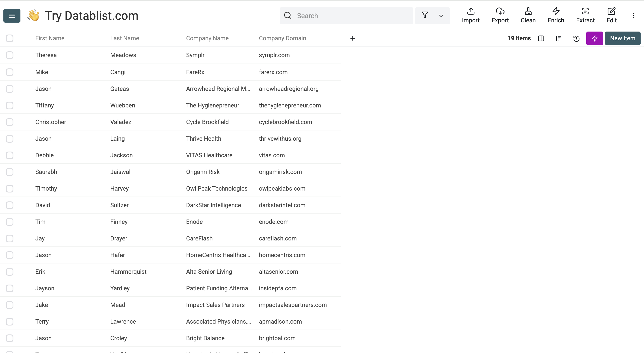Click The Hygienepreneur company cell
Screen dimensions: 644x353
[213, 105]
